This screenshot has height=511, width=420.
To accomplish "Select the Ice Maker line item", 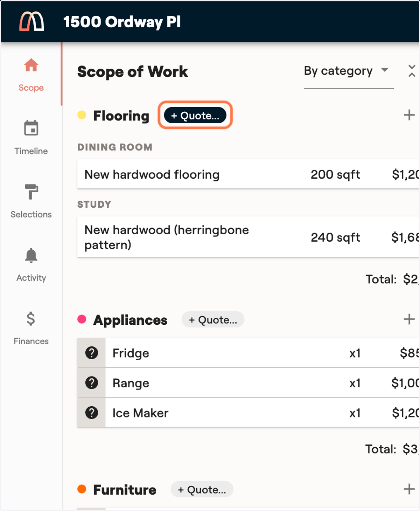I will [x=248, y=413].
